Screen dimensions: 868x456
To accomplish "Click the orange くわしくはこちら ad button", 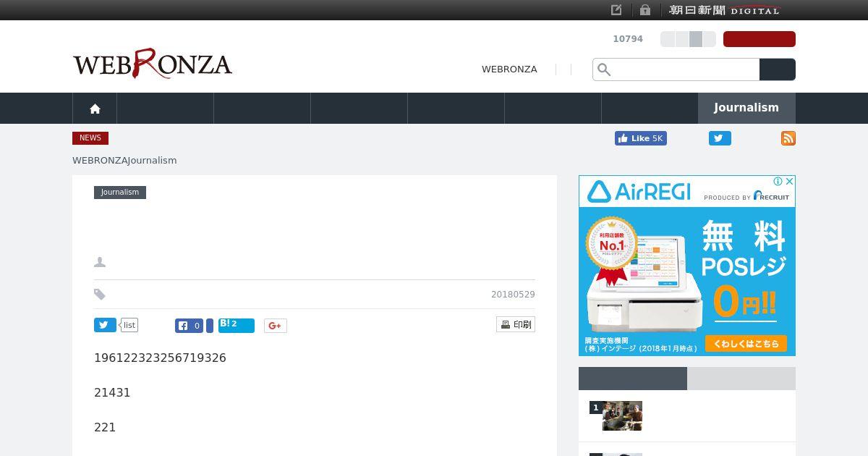I will [x=746, y=343].
